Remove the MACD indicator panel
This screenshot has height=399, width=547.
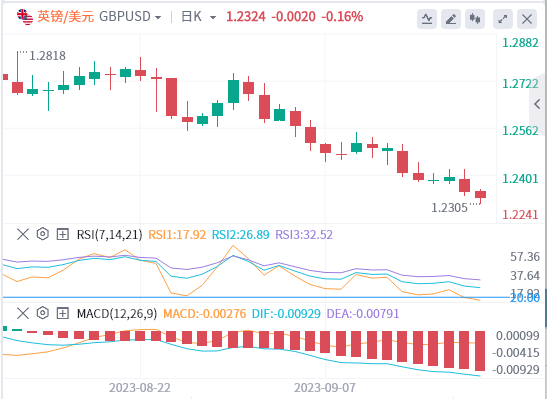[23, 314]
